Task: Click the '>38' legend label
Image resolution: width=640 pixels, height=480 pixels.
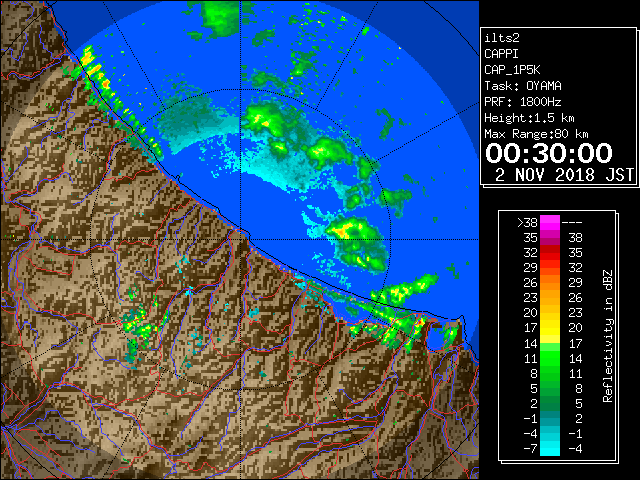Action: click(527, 222)
